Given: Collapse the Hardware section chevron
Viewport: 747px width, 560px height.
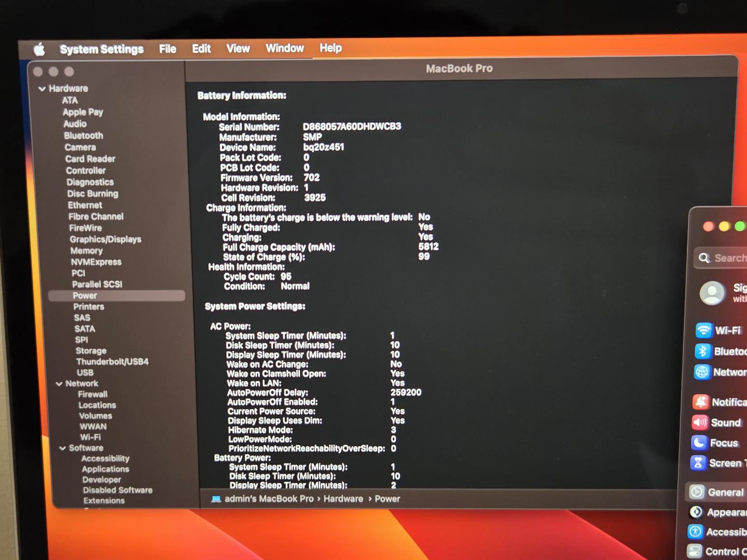Looking at the screenshot, I should (x=42, y=89).
